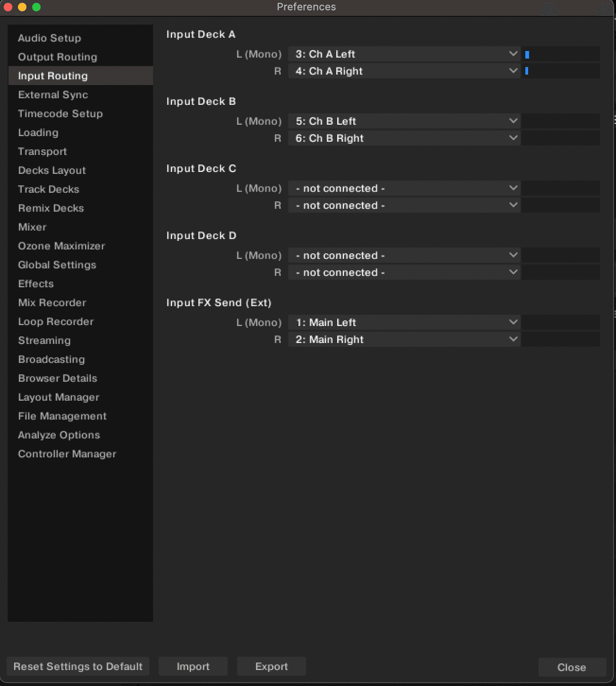The image size is (616, 686).
Task: Click Input Deck A left level meter
Action: [561, 54]
